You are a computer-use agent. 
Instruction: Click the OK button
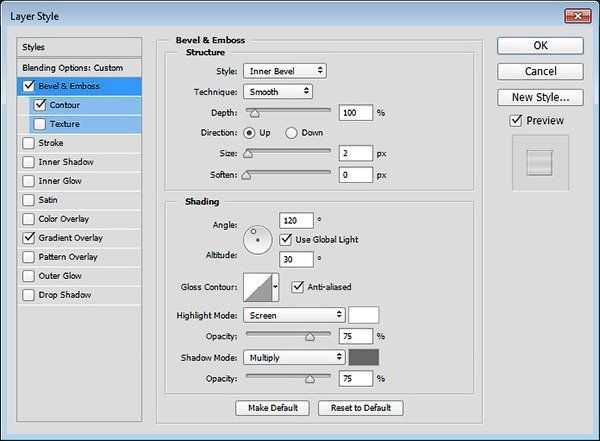click(x=540, y=46)
